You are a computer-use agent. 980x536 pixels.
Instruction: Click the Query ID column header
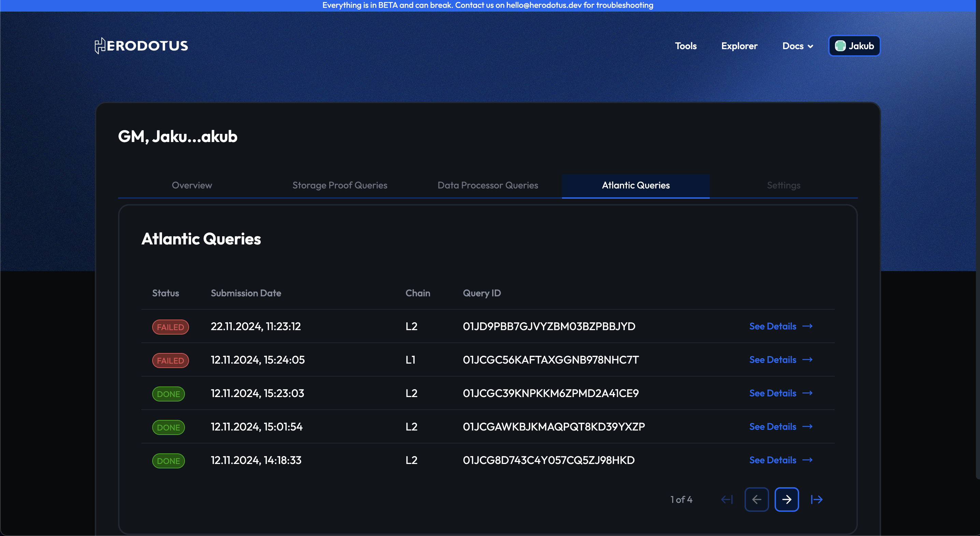481,293
